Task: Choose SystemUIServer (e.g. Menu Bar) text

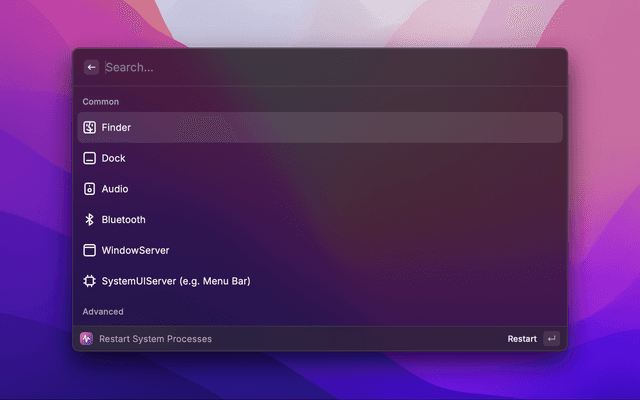Action: [x=175, y=281]
